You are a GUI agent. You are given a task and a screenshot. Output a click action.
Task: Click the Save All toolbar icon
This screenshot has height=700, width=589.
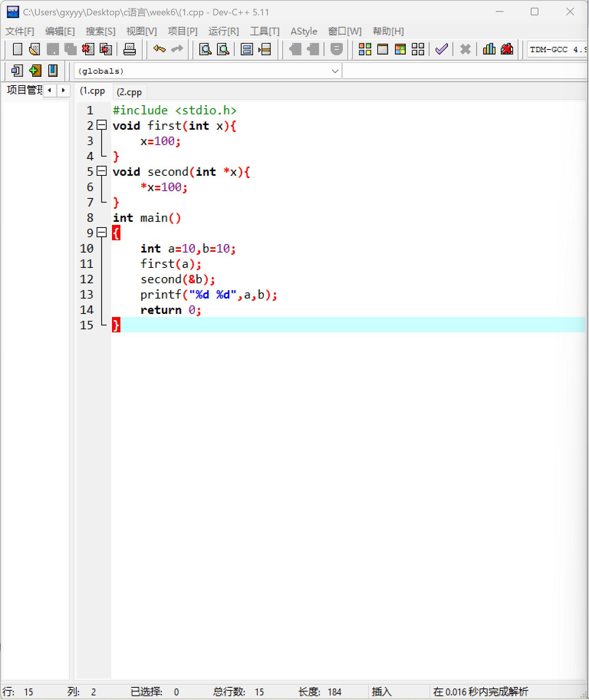70,49
